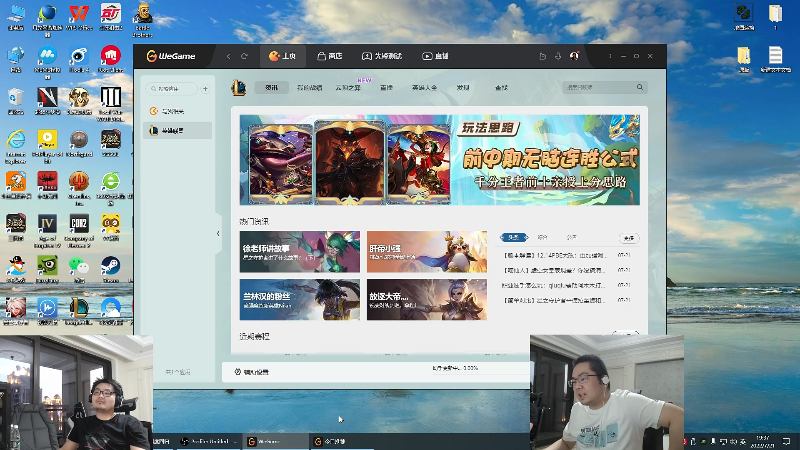Screen dimensions: 800x450
Task: Open the last game sub-tab
Action: [x=502, y=88]
